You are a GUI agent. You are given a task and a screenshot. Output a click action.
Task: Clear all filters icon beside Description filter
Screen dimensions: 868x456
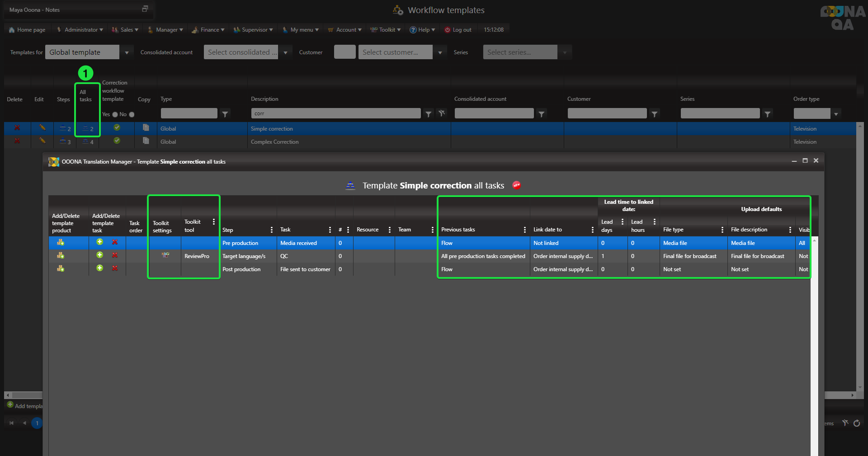[x=442, y=113]
